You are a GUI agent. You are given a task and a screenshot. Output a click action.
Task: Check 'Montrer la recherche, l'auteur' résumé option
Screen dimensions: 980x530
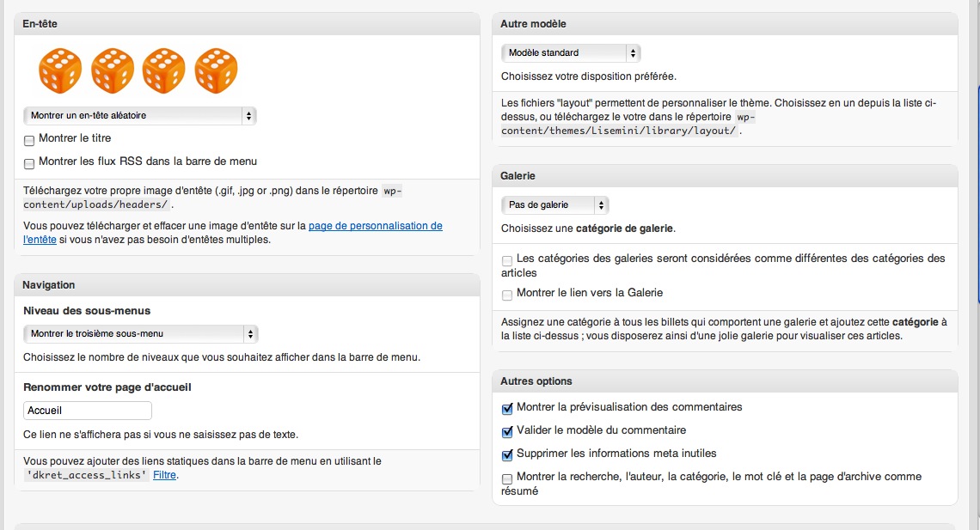click(x=507, y=478)
